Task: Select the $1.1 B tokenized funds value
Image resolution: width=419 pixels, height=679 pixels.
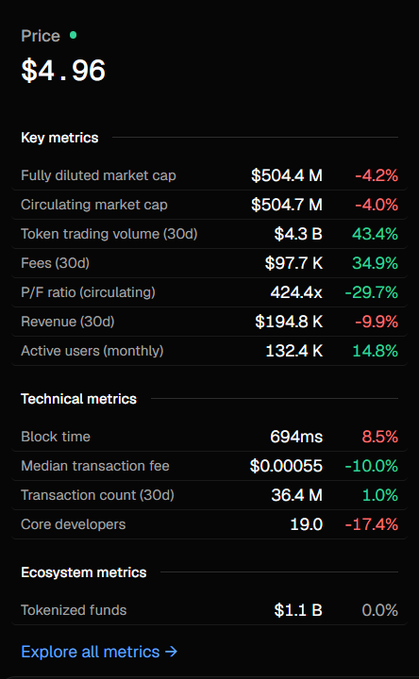Action: (299, 610)
